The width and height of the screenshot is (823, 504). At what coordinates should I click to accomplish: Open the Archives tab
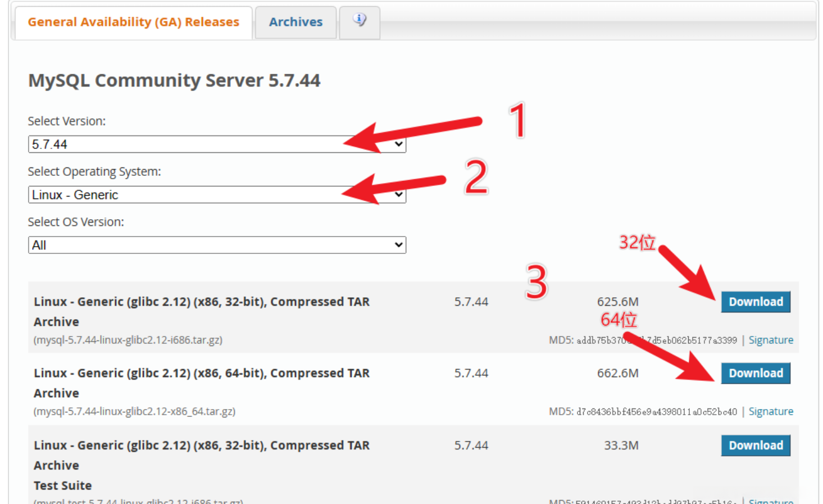[295, 22]
